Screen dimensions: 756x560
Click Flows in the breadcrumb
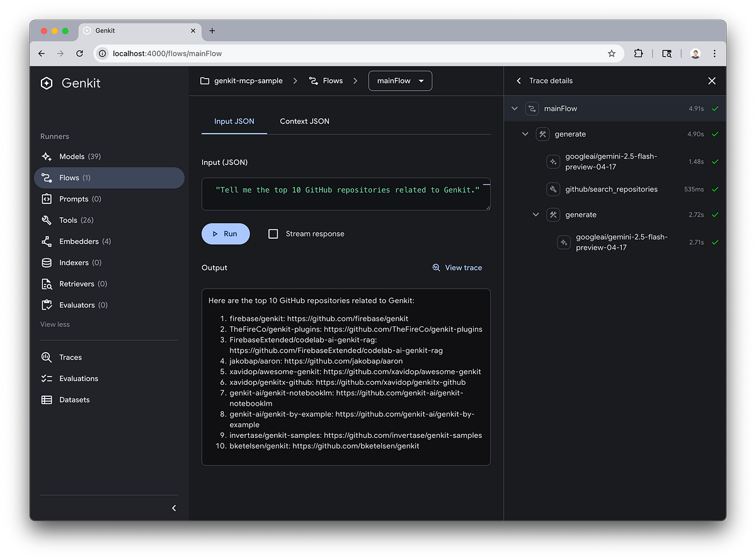tap(333, 81)
